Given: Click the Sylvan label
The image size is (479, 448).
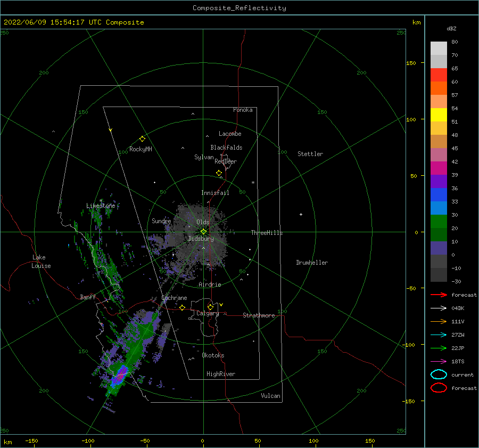Looking at the screenshot, I should (x=204, y=157).
